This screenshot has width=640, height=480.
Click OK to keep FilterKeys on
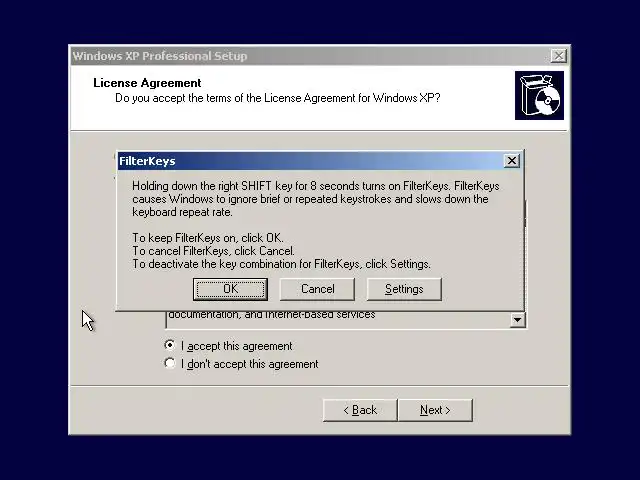coord(230,289)
